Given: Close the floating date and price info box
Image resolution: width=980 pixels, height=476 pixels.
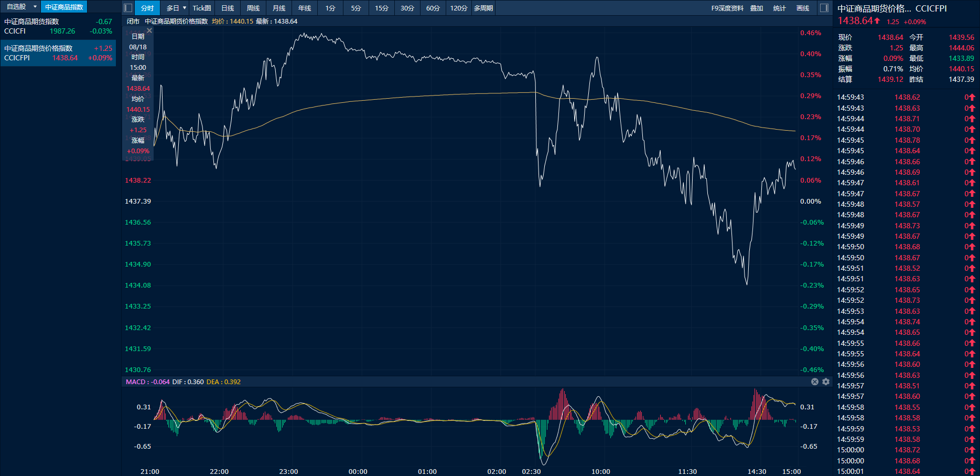Looking at the screenshot, I should coord(149,31).
